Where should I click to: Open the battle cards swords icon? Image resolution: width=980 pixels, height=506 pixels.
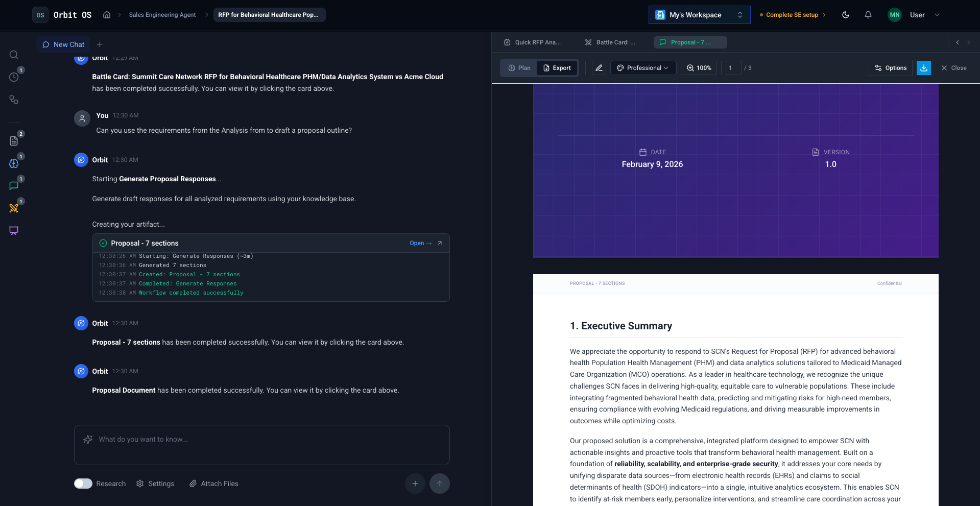[x=14, y=208]
